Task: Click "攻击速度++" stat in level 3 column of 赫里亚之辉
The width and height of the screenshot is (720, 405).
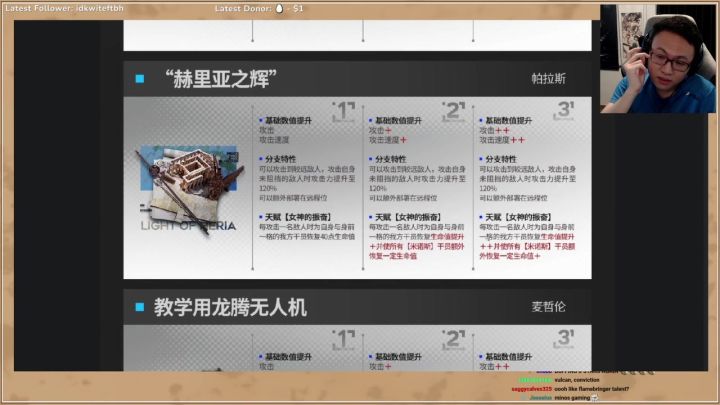Action: click(502, 140)
